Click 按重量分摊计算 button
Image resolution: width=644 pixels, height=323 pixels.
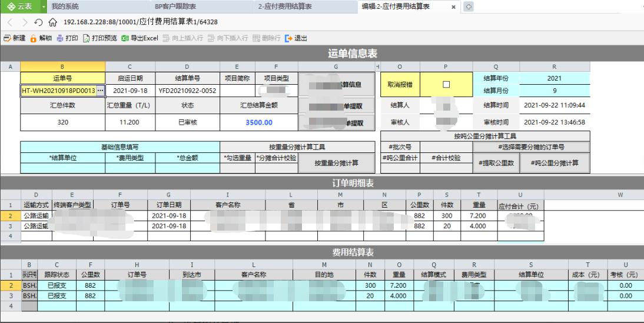(x=336, y=163)
